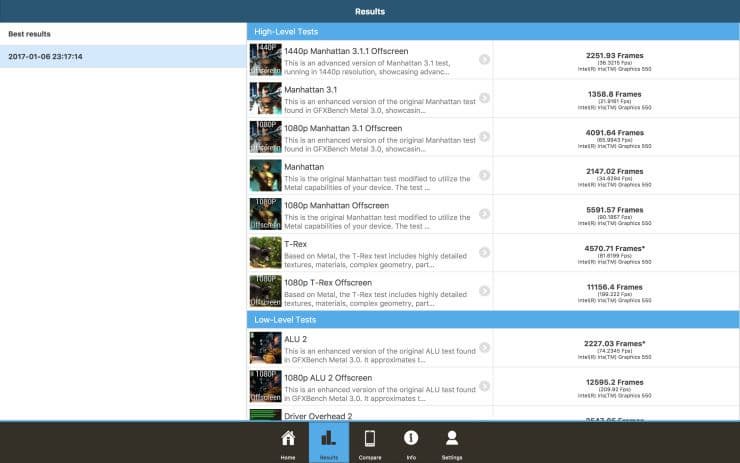
Task: Open details arrow for 1080p T-Rex Offscreen
Action: click(484, 291)
